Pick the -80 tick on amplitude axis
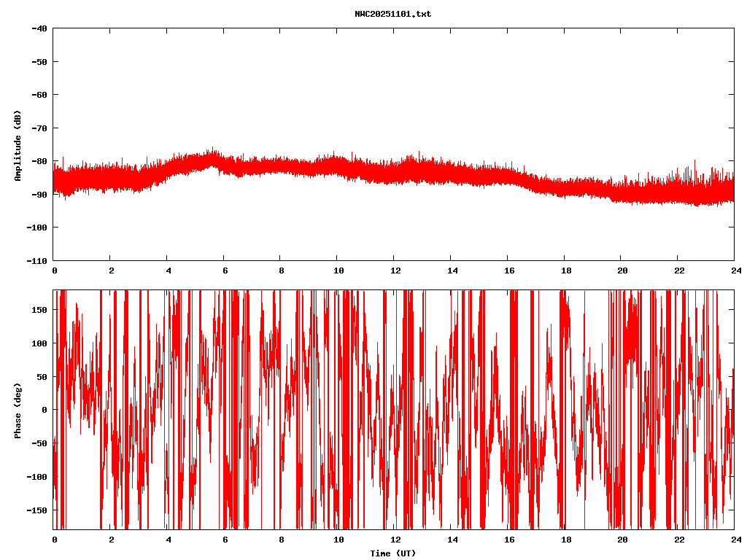The image size is (747, 560). 39,161
